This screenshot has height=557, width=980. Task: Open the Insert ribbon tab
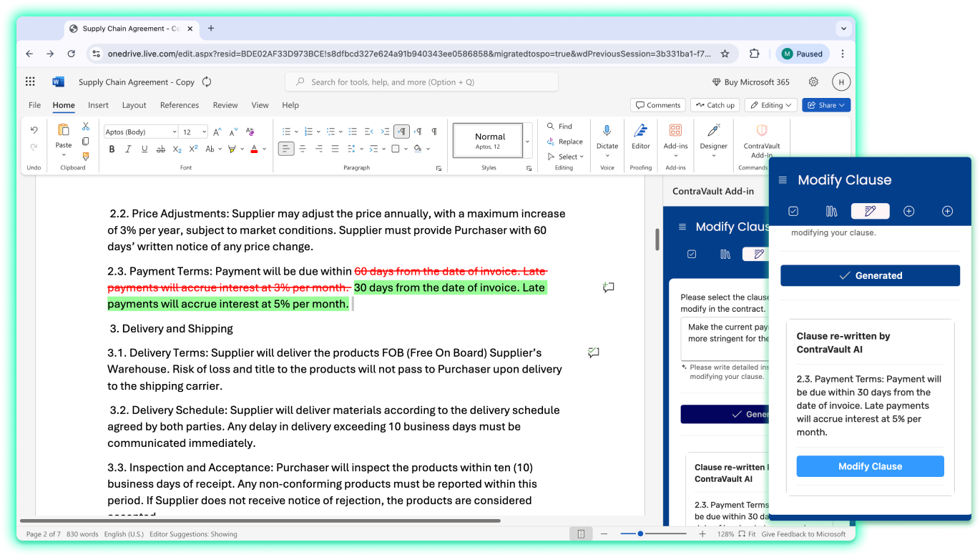pos(98,105)
